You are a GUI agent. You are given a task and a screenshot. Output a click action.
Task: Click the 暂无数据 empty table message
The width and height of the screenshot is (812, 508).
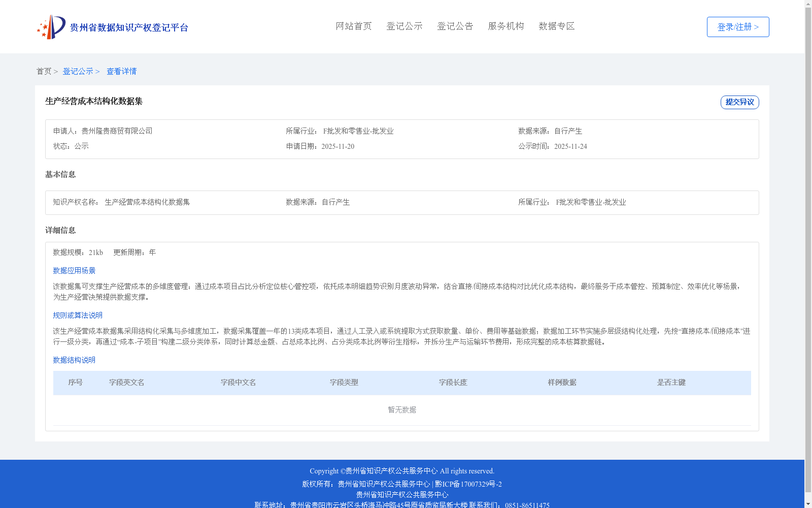click(402, 410)
